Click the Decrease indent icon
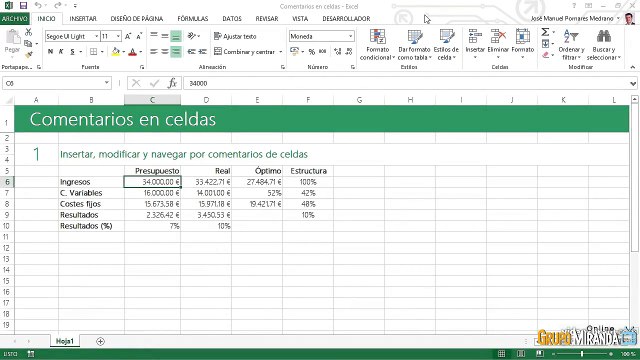Viewport: 640px width, 360px height. point(191,52)
